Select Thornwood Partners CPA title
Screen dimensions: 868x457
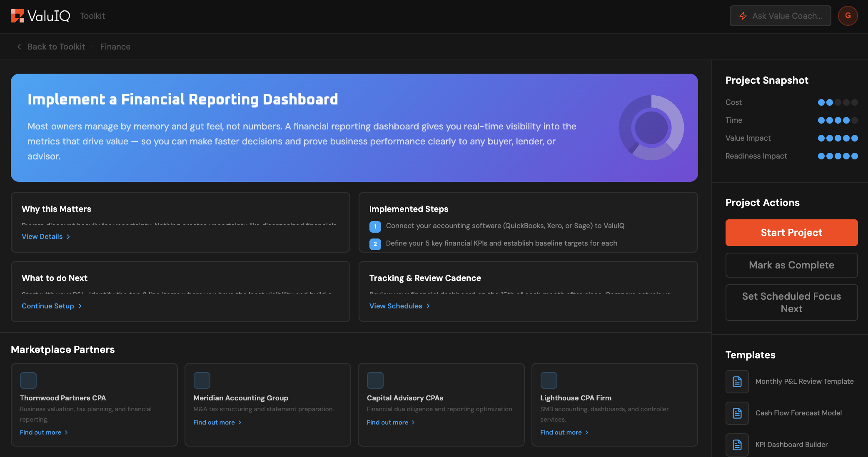pos(63,398)
